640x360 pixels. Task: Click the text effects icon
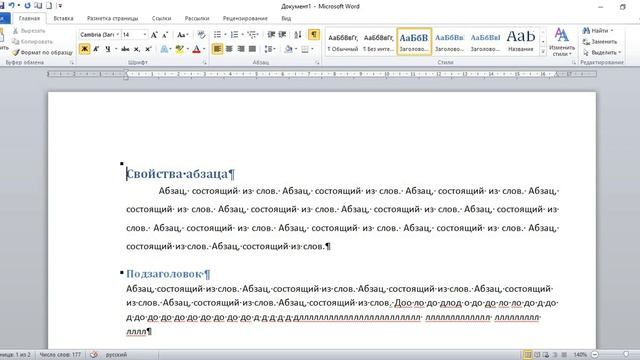164,49
